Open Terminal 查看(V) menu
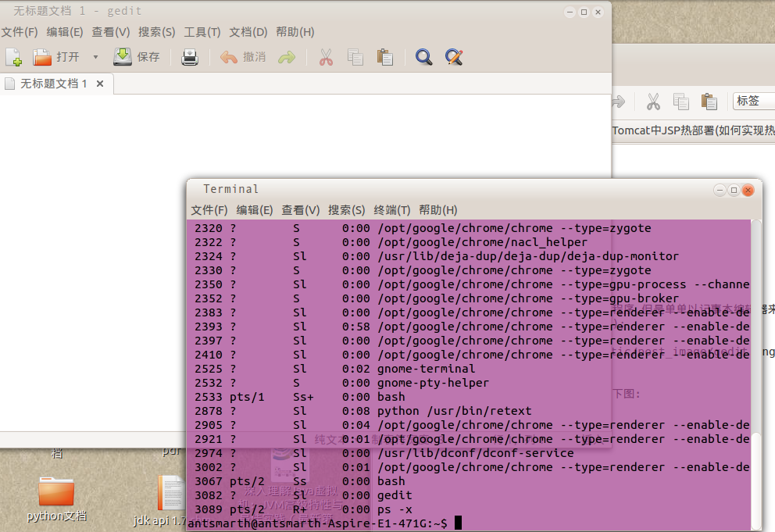This screenshot has height=532, width=775. [301, 210]
